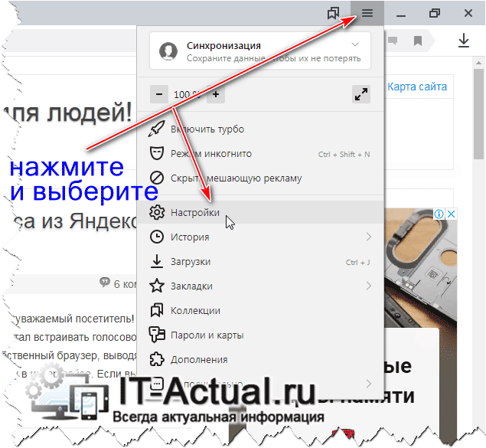
Task: Decrease zoom with the minus button
Action: coord(159,94)
